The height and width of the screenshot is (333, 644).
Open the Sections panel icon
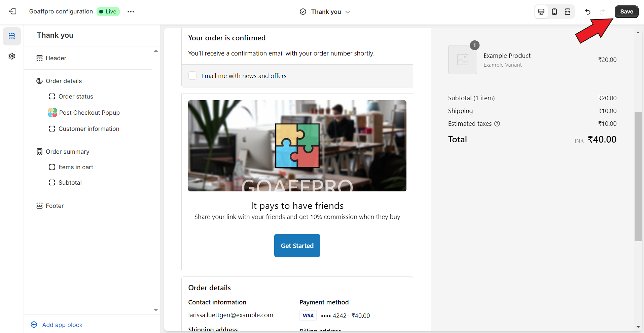12,36
